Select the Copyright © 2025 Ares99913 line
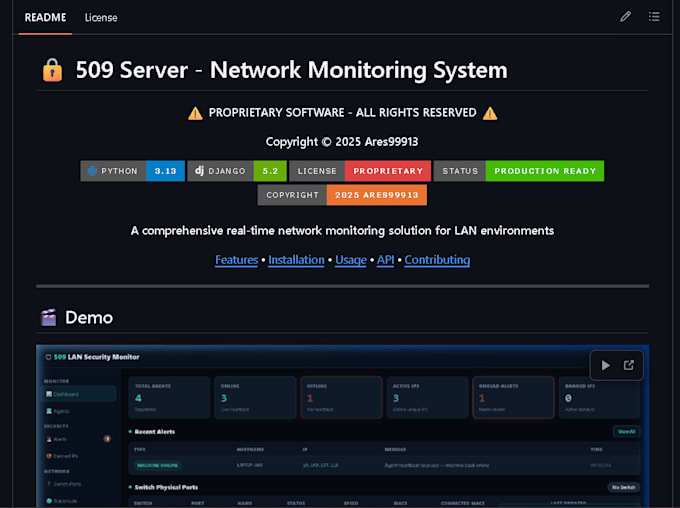This screenshot has width=680, height=508. (x=342, y=141)
